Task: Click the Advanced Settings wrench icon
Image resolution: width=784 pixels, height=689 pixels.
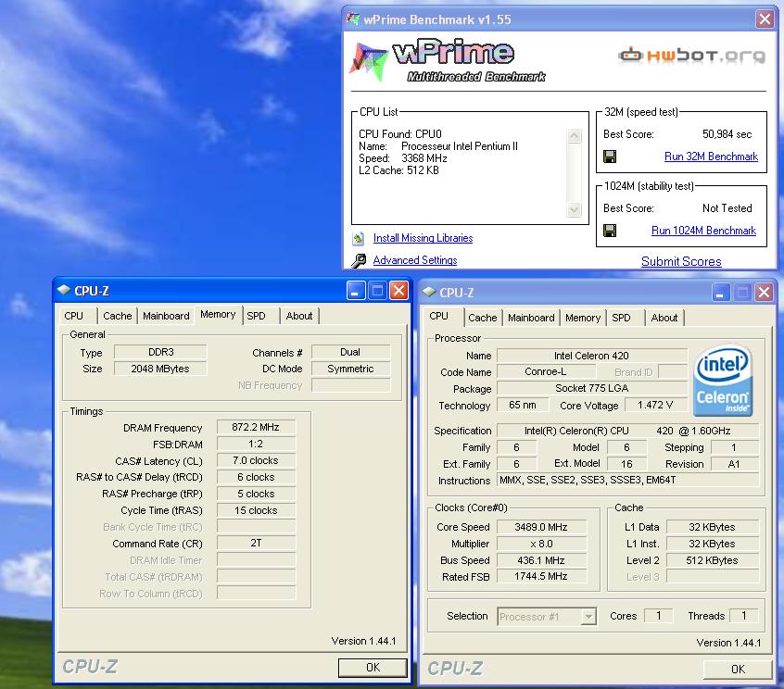Action: coord(359,260)
